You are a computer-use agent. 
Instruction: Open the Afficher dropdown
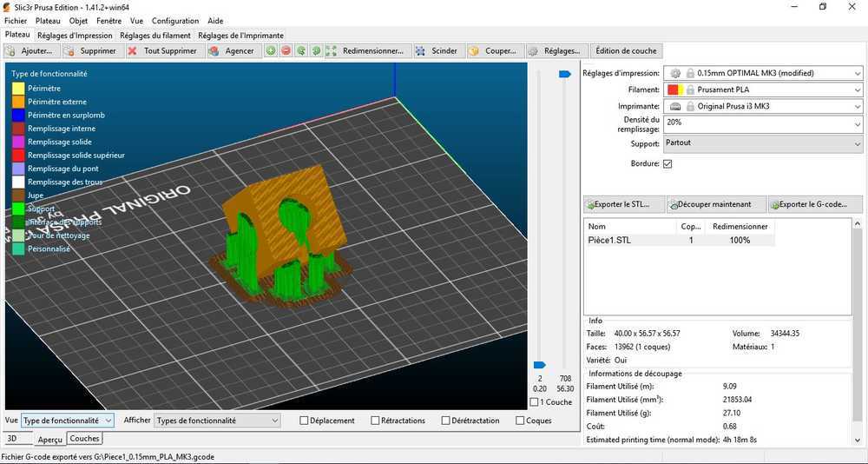(x=217, y=421)
